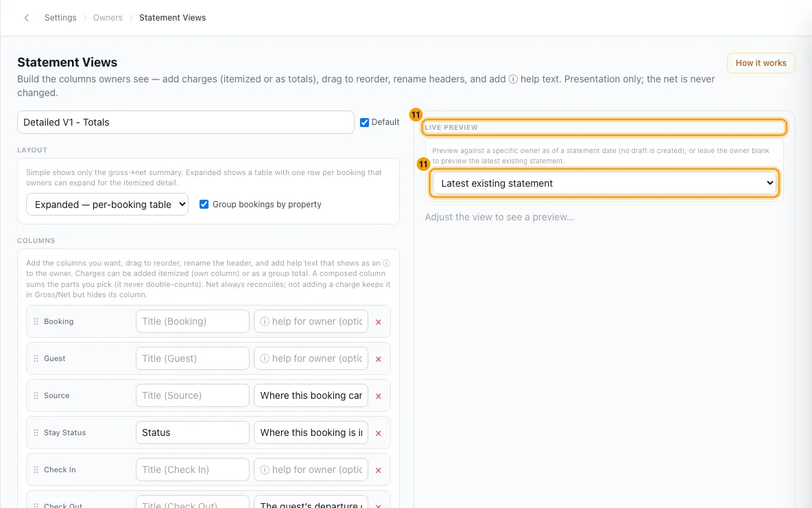Open the Expanded per-booking table layout dropdown

pyautogui.click(x=107, y=205)
